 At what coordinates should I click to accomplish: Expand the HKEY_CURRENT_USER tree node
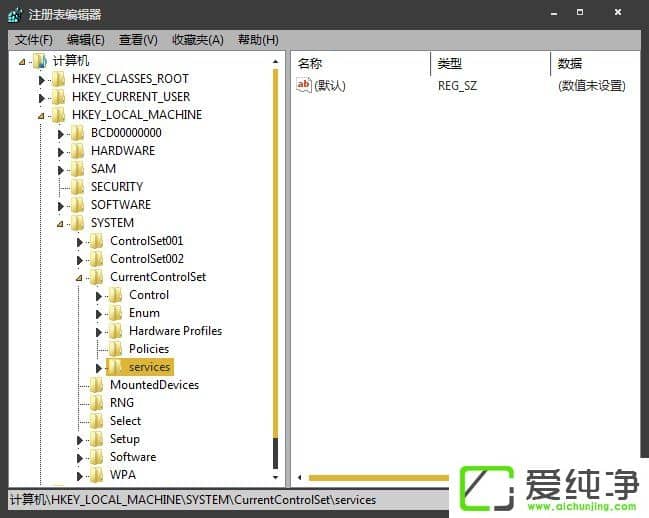click(42, 98)
